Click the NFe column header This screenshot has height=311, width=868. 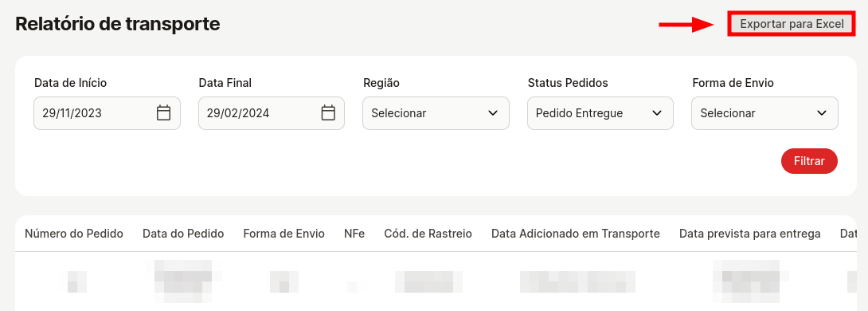tap(354, 234)
